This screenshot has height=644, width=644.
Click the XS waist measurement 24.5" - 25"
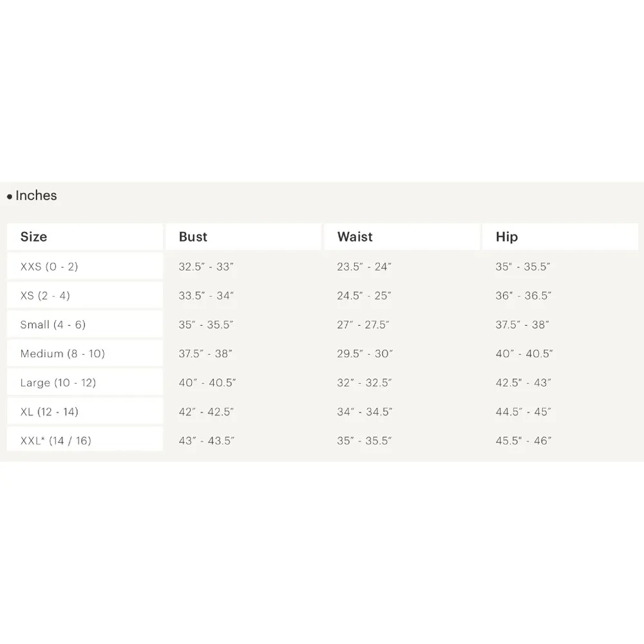364,296
